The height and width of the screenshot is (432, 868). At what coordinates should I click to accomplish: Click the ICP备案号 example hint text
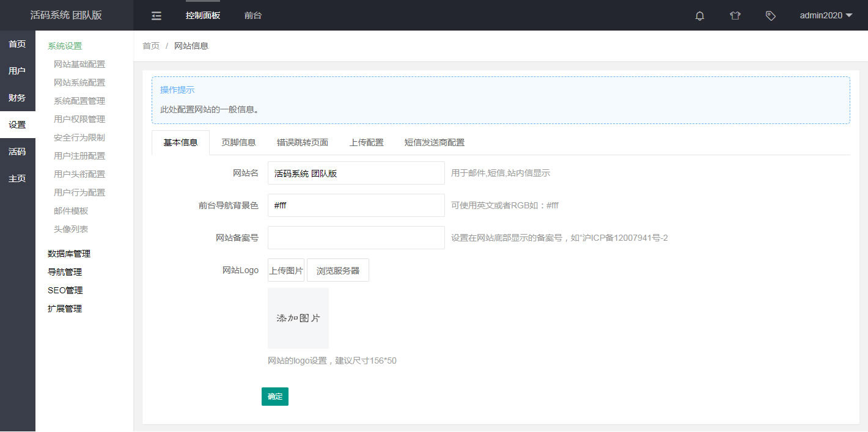coord(559,238)
